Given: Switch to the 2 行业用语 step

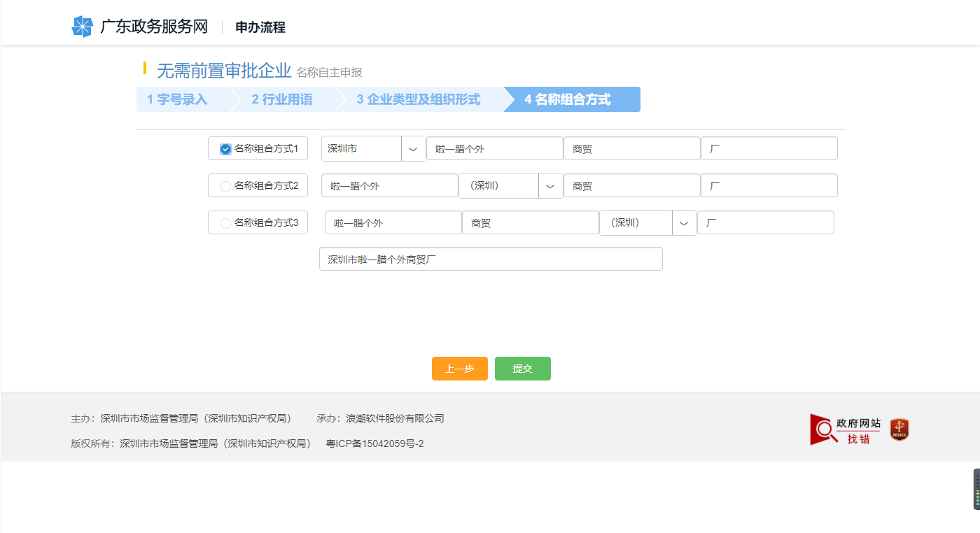Looking at the screenshot, I should click(x=283, y=99).
